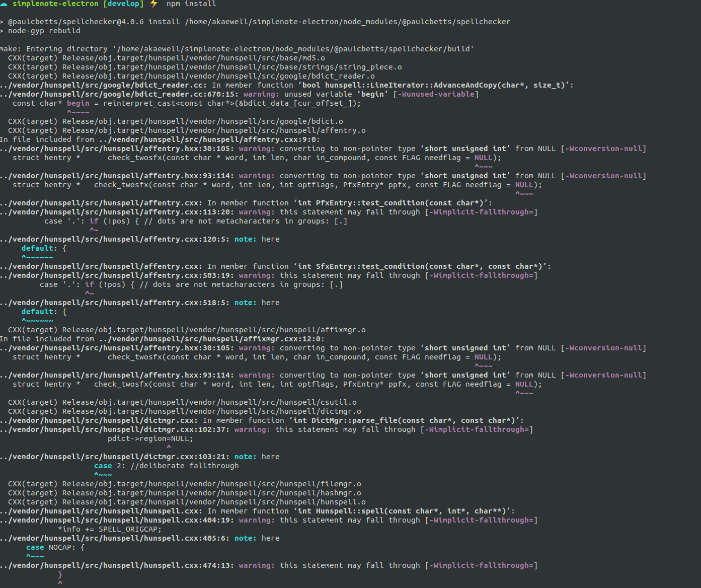
Task: Click the note: here at affentry.cxx:120:5
Action: tap(258, 239)
